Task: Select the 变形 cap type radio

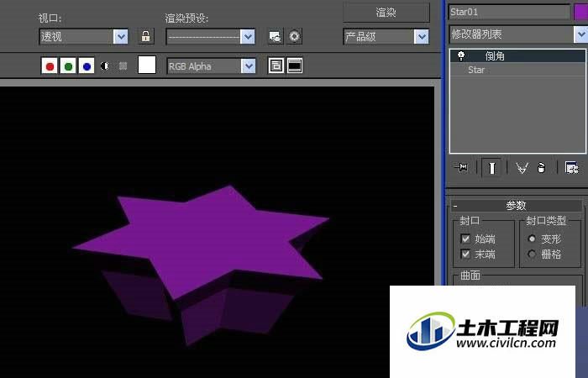Action: point(532,239)
